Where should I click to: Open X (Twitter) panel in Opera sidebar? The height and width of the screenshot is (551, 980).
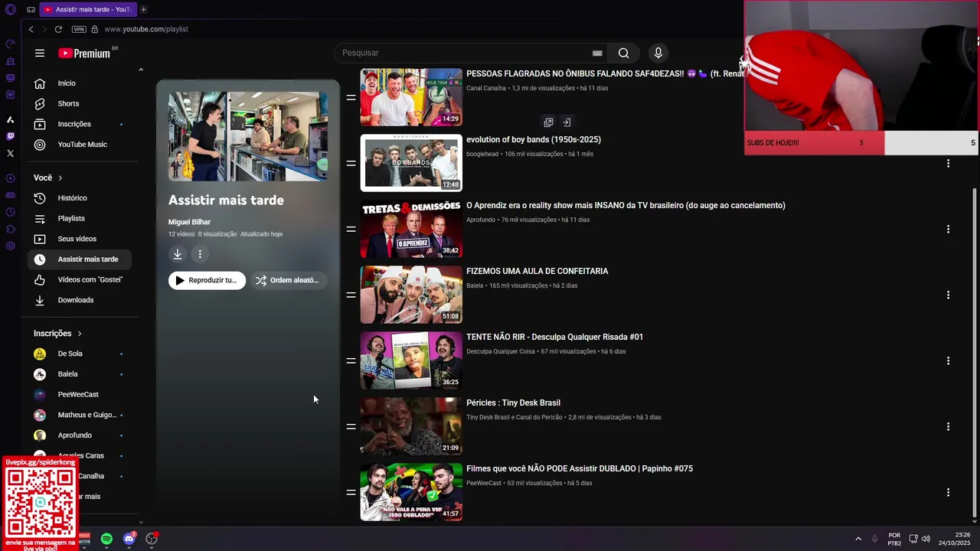point(10,153)
